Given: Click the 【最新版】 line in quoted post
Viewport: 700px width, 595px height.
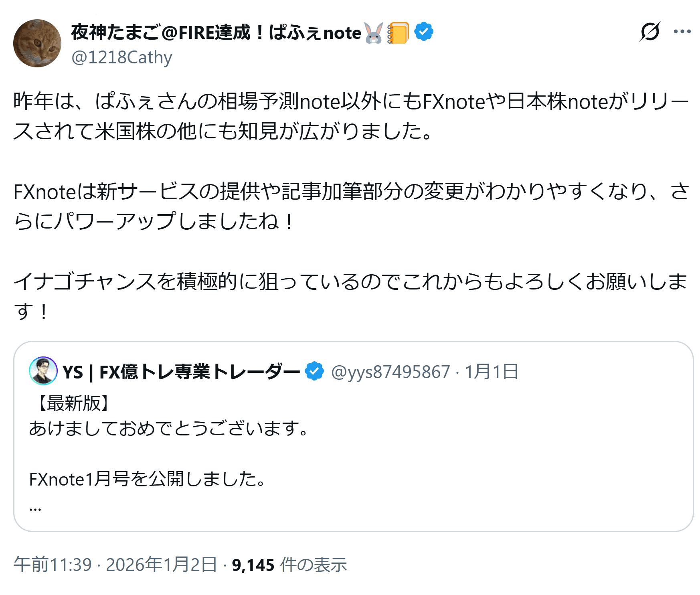Looking at the screenshot, I should click(x=71, y=403).
